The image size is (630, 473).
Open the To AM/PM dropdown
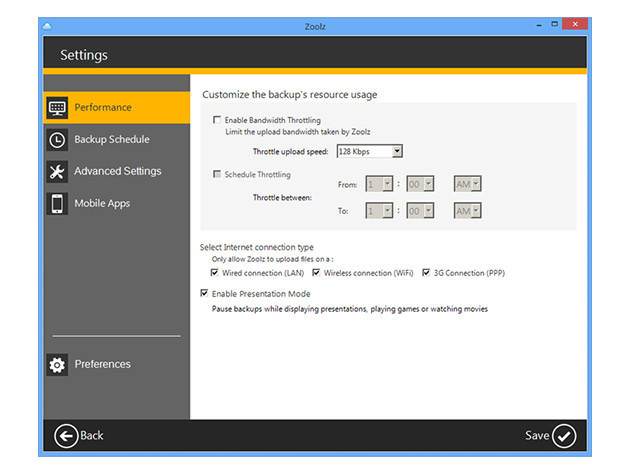point(476,211)
